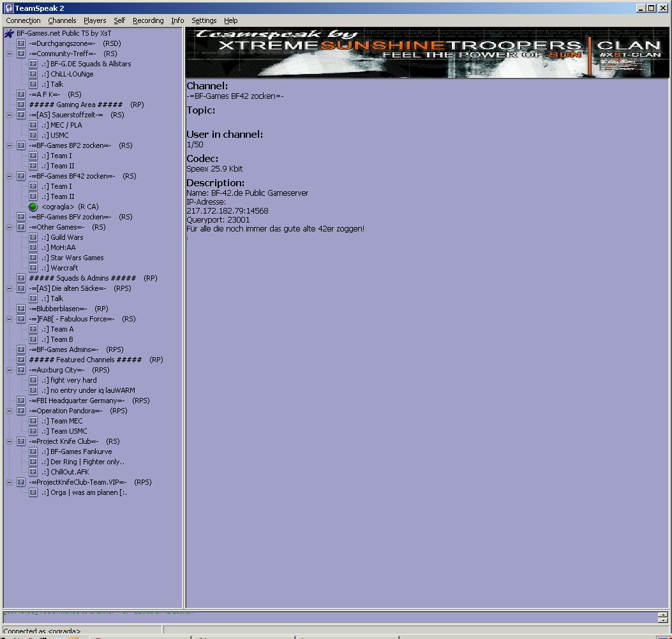This screenshot has width=672, height=639.
Task: Click the BF-Games BF2 zocken channel icon
Action: (x=21, y=145)
